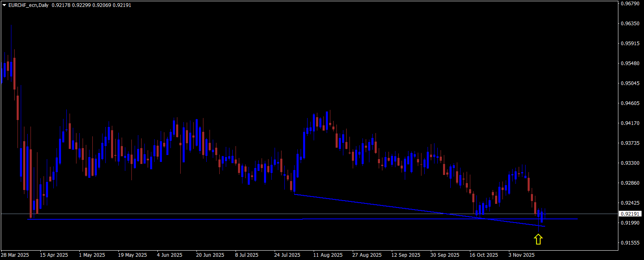Open the triangle menu beside EURCHF_ecn,Daily
The height and width of the screenshot is (260, 644).
[x=4, y=5]
